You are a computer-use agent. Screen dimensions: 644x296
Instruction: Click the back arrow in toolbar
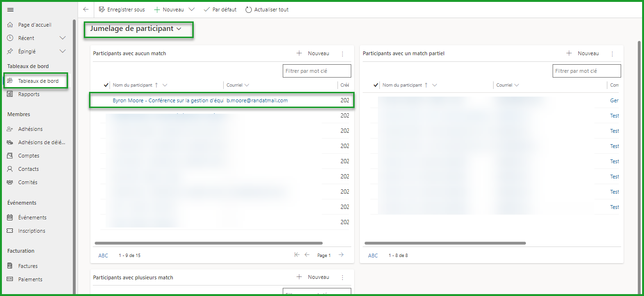tap(86, 10)
